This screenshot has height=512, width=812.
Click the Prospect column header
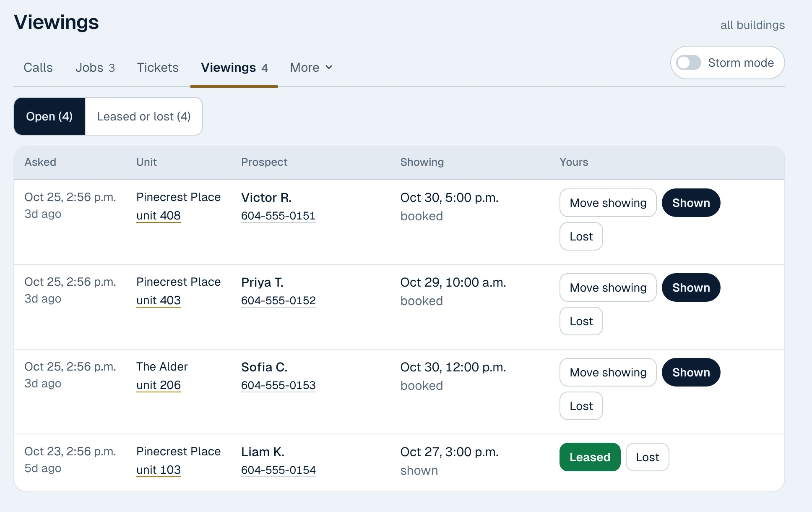(x=264, y=162)
